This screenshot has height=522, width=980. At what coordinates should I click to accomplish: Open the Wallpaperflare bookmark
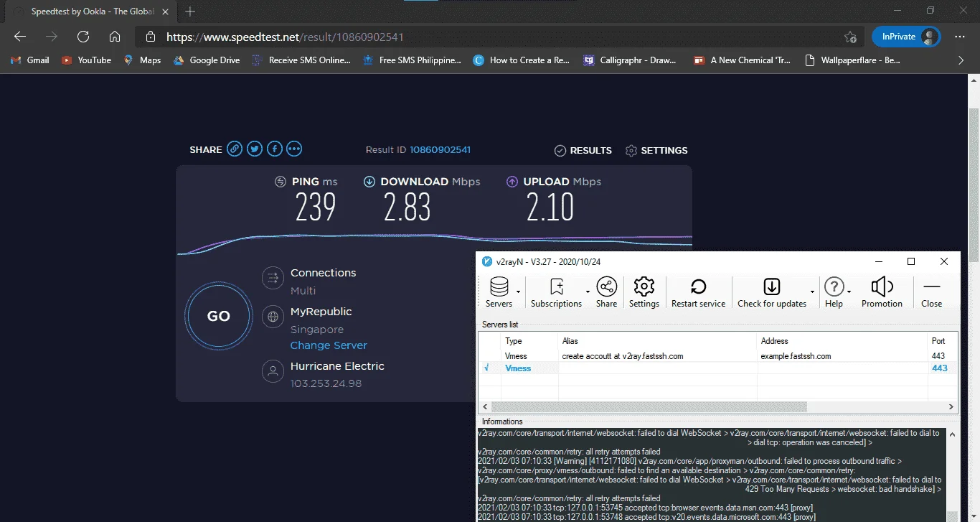(852, 60)
